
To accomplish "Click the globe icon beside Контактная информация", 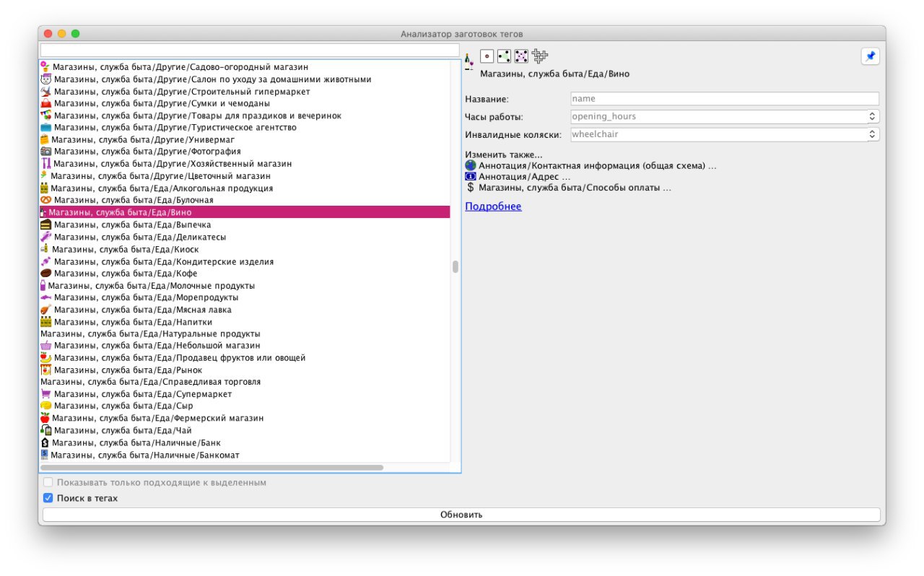I will (x=471, y=165).
